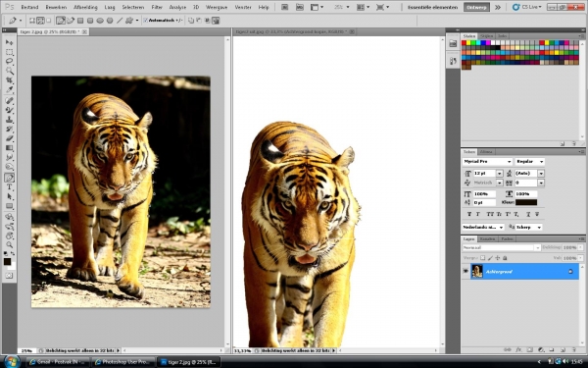The height and width of the screenshot is (368, 588).
Task: Select the Quick Selection tool
Action: tap(9, 71)
